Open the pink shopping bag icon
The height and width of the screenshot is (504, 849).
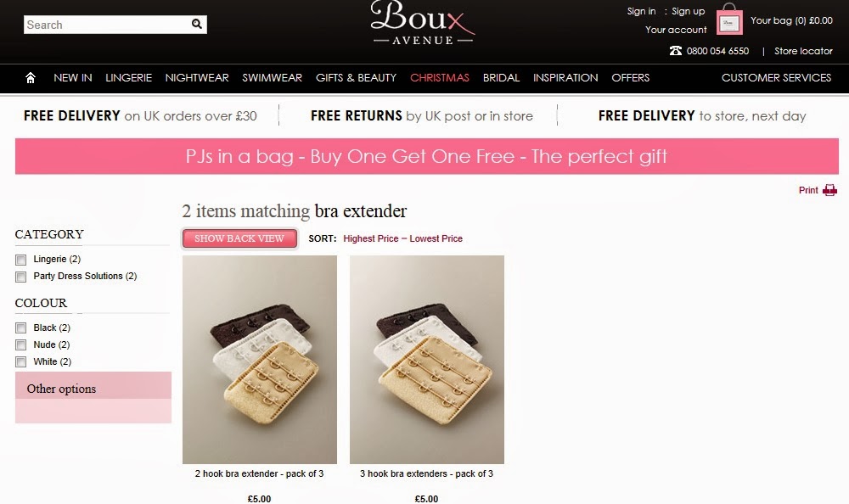[729, 20]
